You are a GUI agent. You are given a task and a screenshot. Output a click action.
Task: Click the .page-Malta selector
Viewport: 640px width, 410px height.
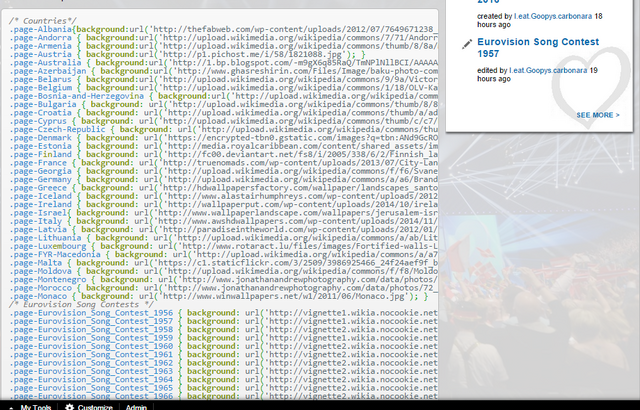36,263
